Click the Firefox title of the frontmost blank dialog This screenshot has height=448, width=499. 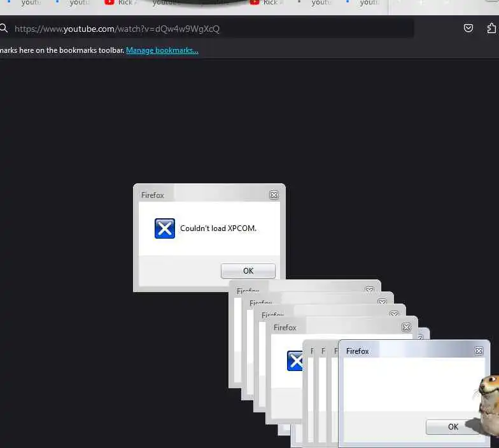(x=358, y=351)
